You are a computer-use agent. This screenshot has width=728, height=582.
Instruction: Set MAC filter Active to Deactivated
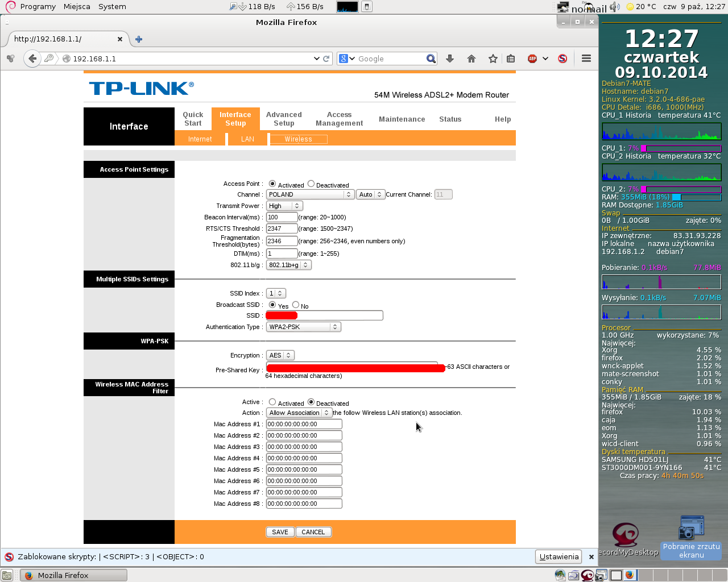311,402
